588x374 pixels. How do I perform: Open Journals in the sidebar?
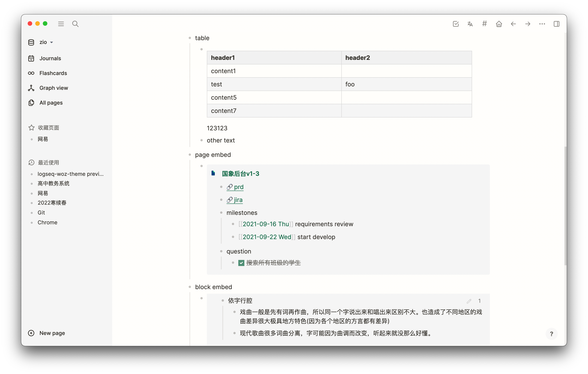click(x=50, y=58)
